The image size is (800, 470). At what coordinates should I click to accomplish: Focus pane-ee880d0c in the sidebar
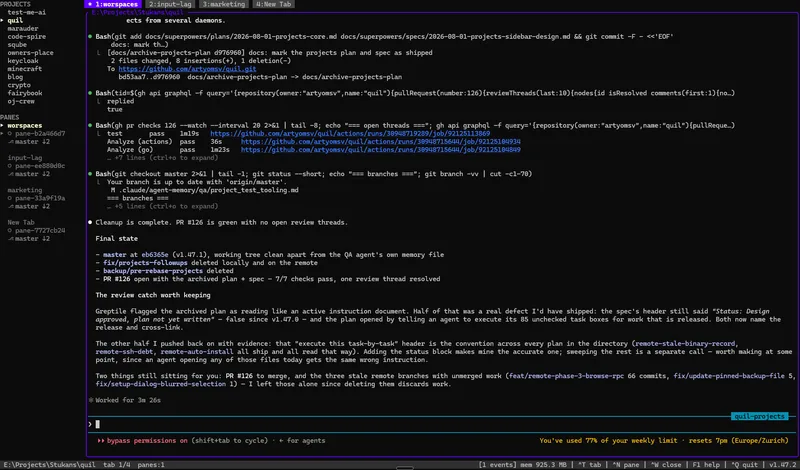tap(40, 166)
